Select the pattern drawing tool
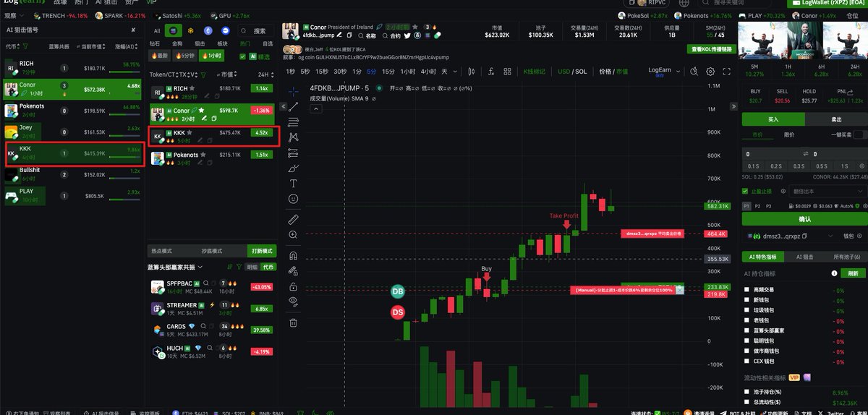This screenshot has width=868, height=415. click(293, 137)
